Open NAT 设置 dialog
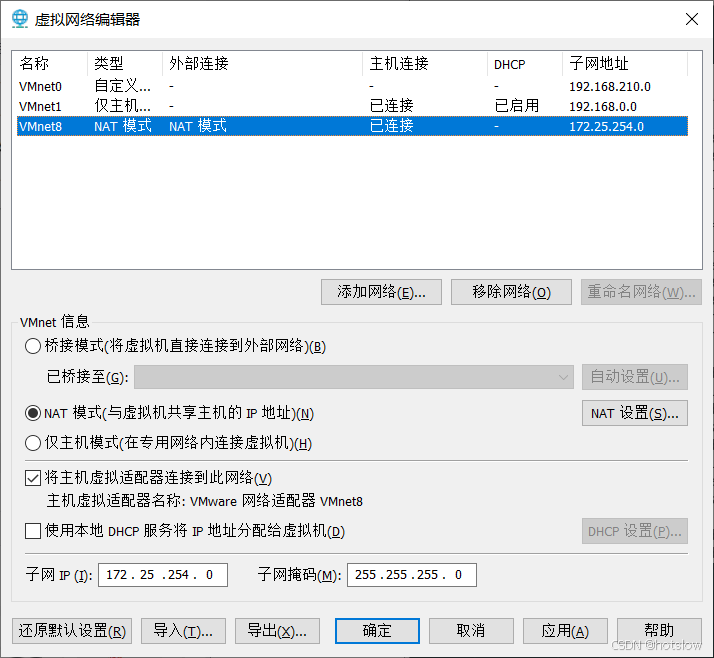This screenshot has width=714, height=658. tap(635, 413)
